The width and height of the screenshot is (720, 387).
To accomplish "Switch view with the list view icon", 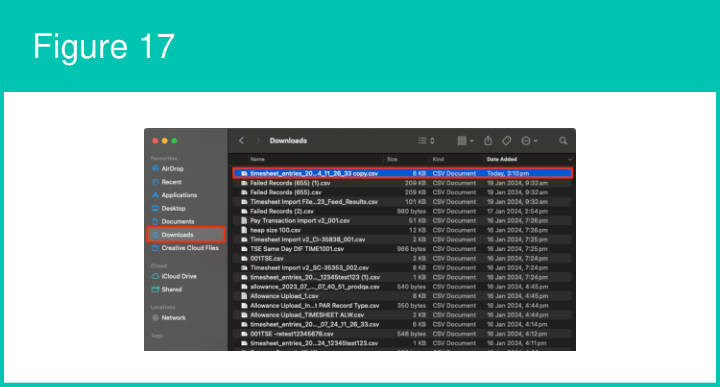I will pyautogui.click(x=422, y=141).
